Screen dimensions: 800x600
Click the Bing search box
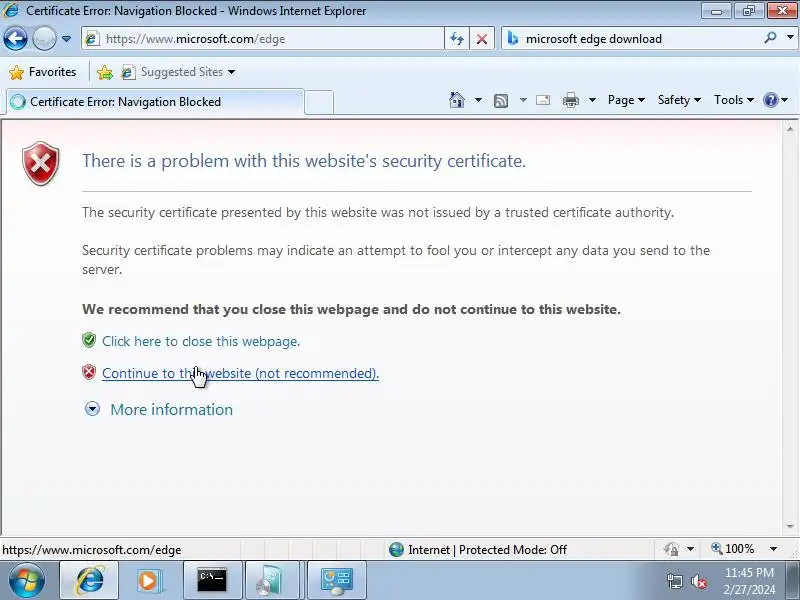click(x=633, y=39)
